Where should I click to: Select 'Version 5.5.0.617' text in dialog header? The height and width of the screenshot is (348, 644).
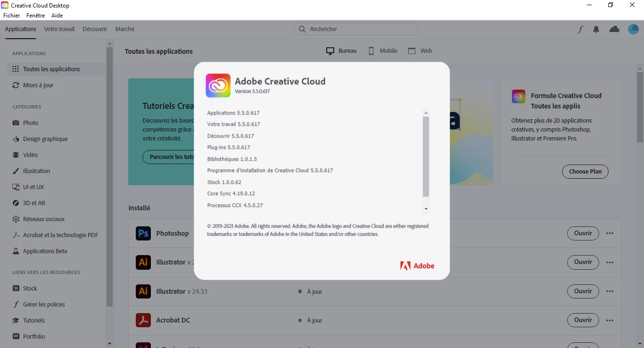click(x=252, y=91)
